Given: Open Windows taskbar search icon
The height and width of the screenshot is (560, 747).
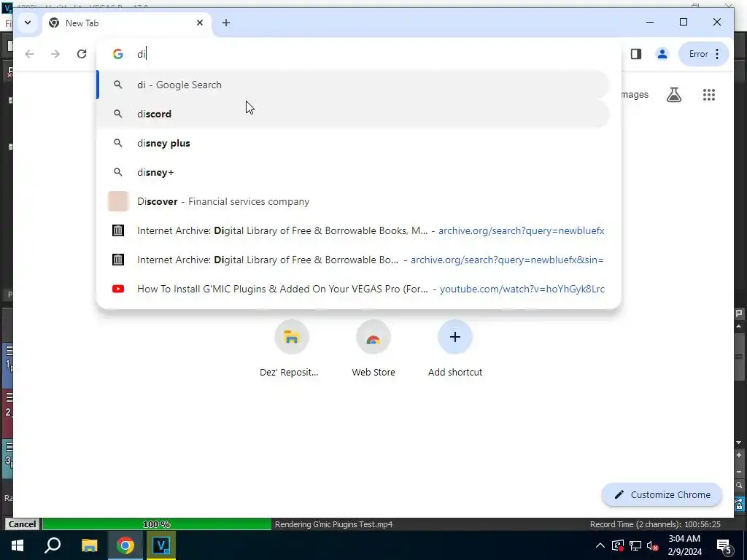Looking at the screenshot, I should (x=53, y=545).
